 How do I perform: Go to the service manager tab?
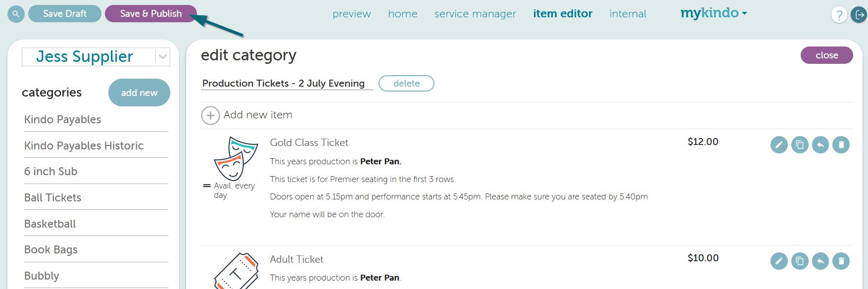coord(475,14)
